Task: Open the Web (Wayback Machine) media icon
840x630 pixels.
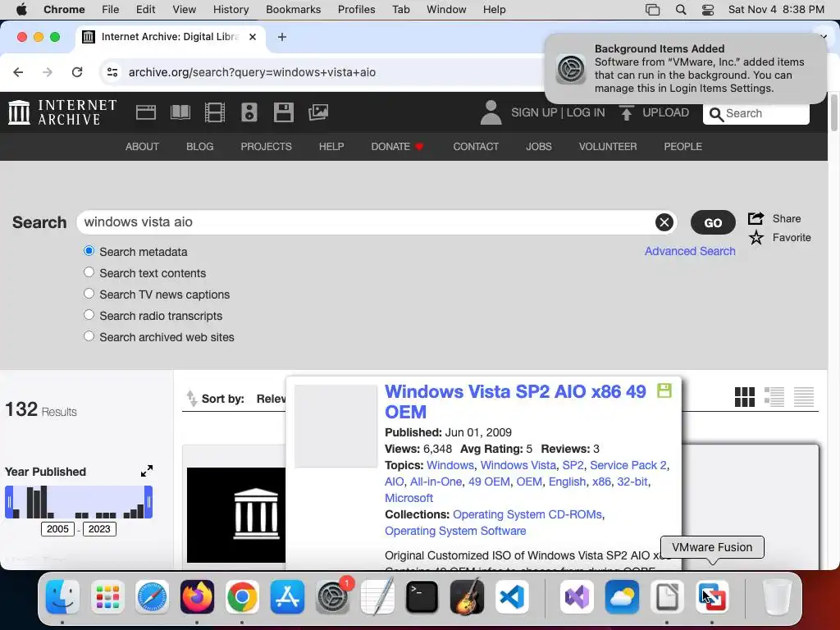Action: pyautogui.click(x=146, y=112)
